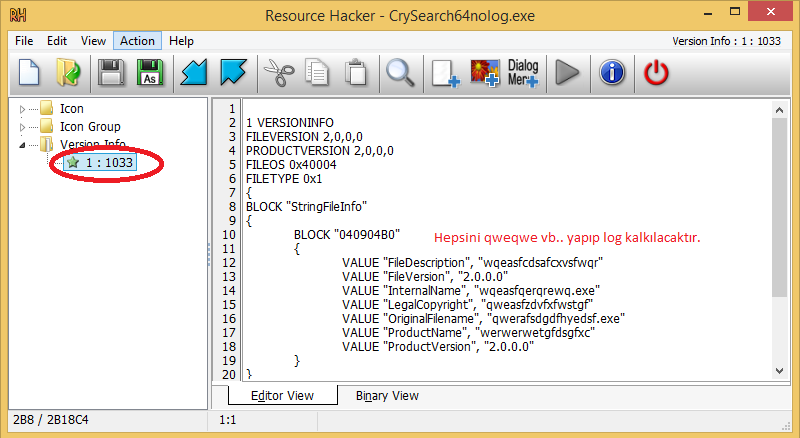800x438 pixels.
Task: Open the Edit menu
Action: [57, 41]
